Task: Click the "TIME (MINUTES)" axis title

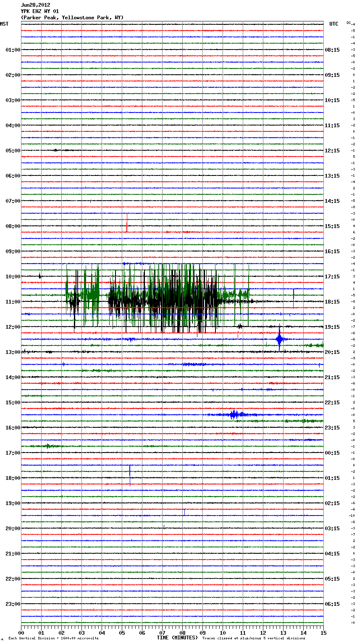Action: (x=177, y=638)
